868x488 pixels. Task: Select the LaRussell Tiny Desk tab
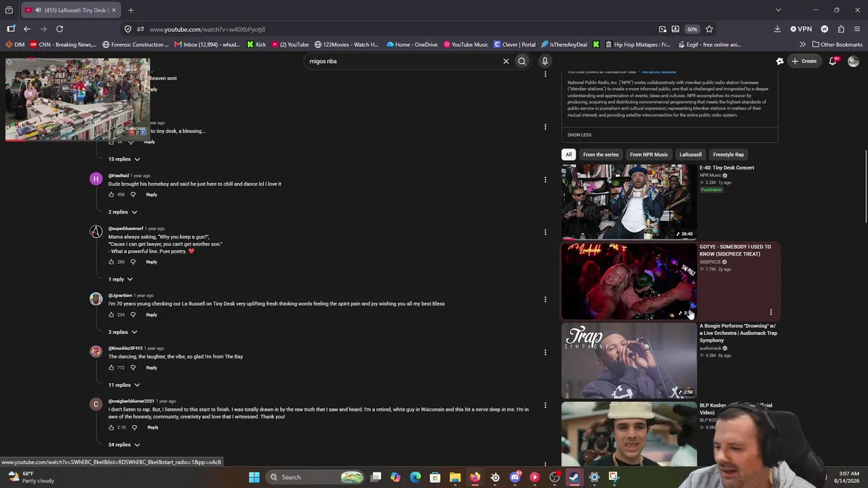71,10
